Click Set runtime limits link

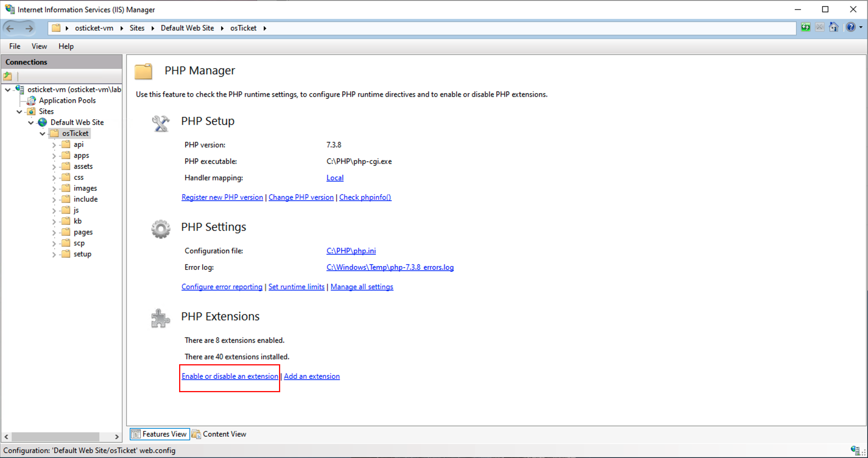coord(297,287)
